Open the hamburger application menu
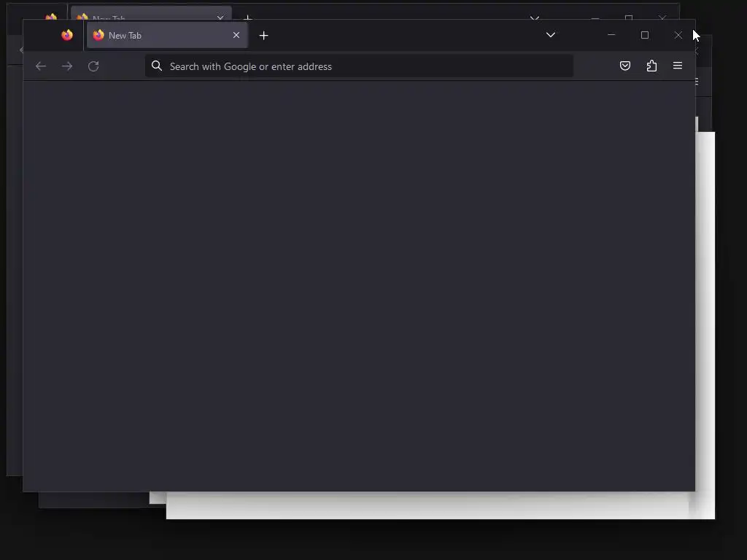Viewport: 747px width, 560px height. (678, 66)
